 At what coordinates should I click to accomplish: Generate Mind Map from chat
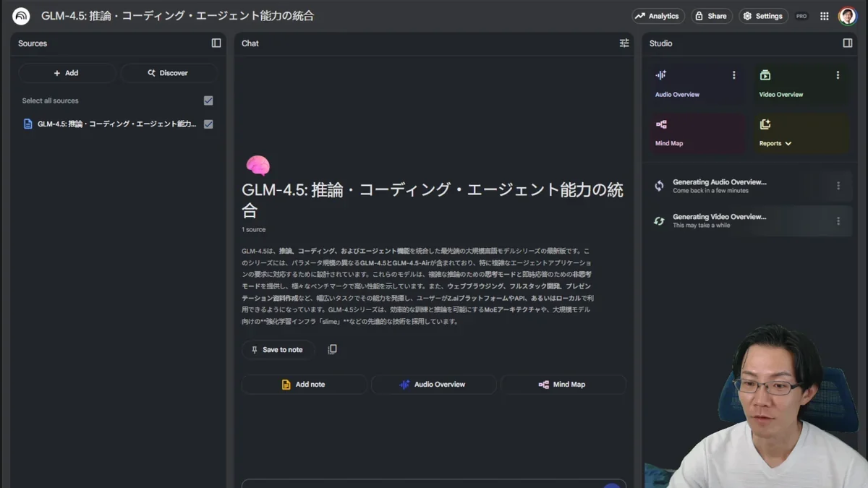coord(563,385)
